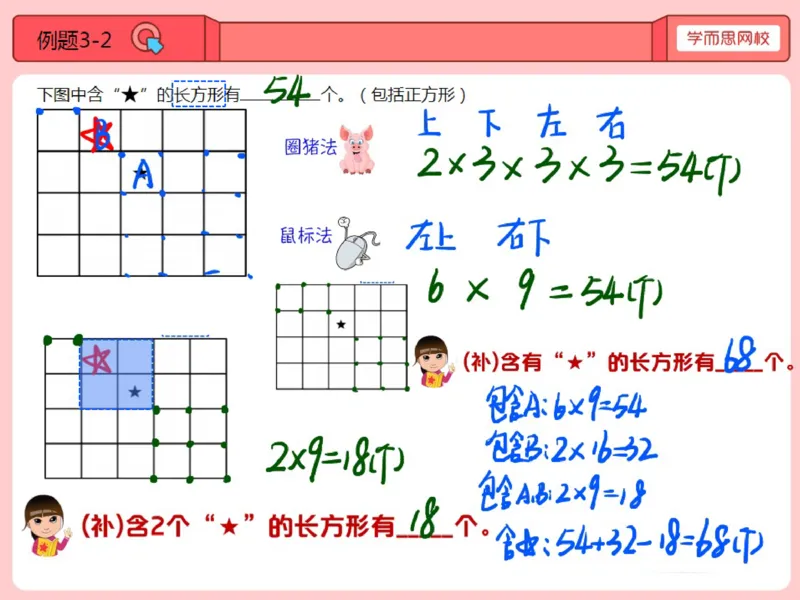This screenshot has height=600, width=800.
Task: Click the blue line 包含B: 2×16=32
Action: pyautogui.click(x=572, y=449)
